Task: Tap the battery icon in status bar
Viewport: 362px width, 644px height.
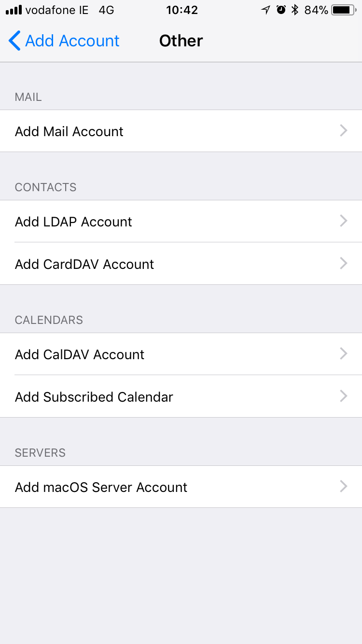Action: tap(345, 10)
